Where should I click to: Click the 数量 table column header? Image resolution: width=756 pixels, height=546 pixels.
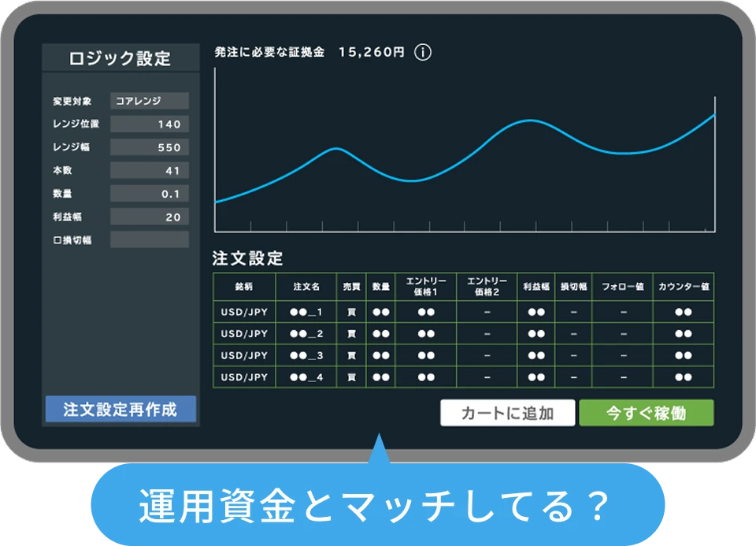381,287
